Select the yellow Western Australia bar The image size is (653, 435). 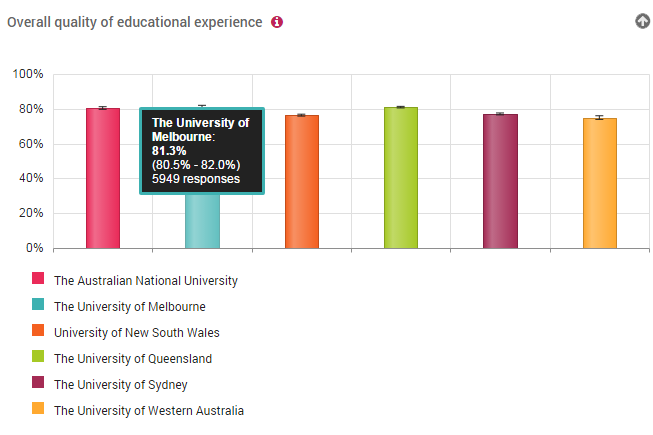(600, 183)
